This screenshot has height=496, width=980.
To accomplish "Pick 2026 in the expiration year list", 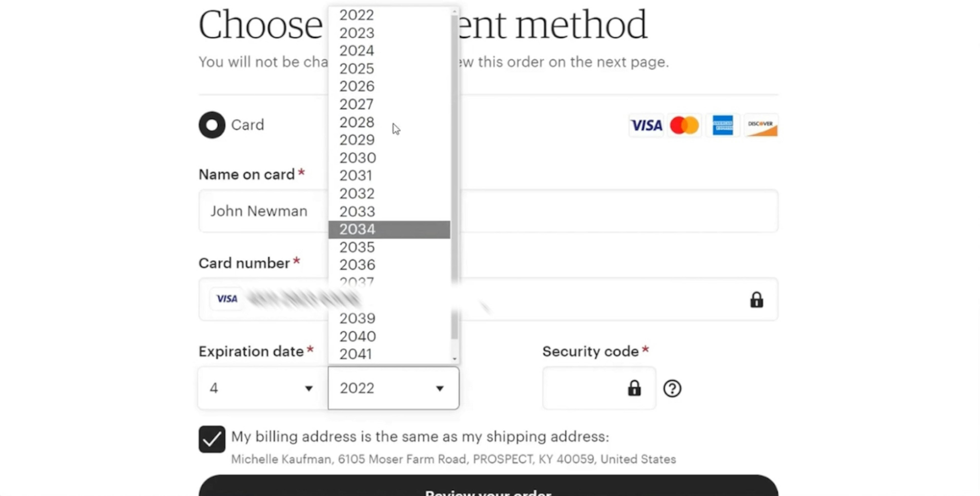I will click(389, 86).
